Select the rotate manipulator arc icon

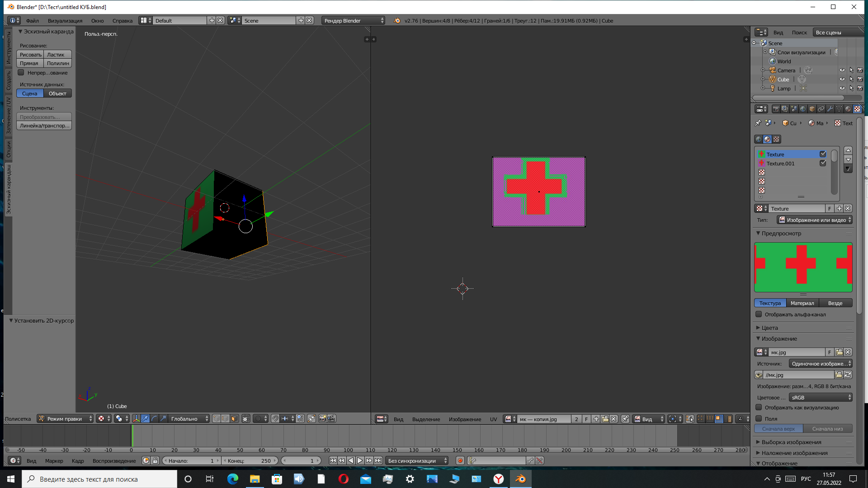pyautogui.click(x=154, y=418)
